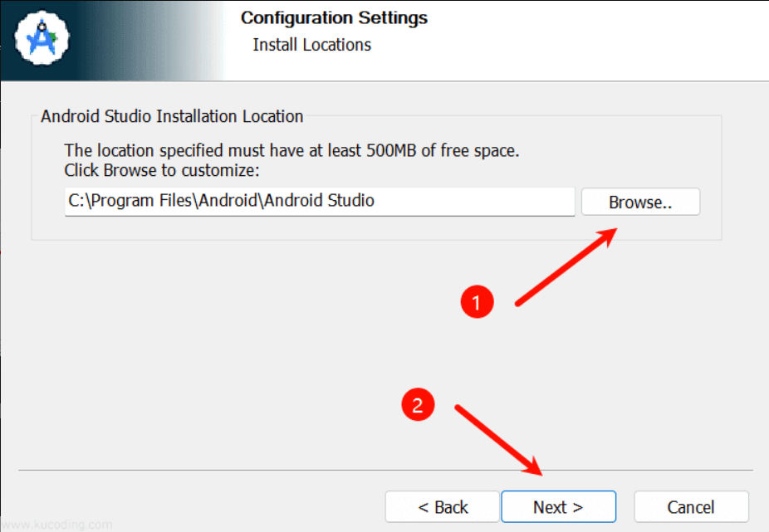Viewport: 769px width, 532px height.
Task: Click the Android Studio Installation Location group label
Action: pyautogui.click(x=172, y=116)
